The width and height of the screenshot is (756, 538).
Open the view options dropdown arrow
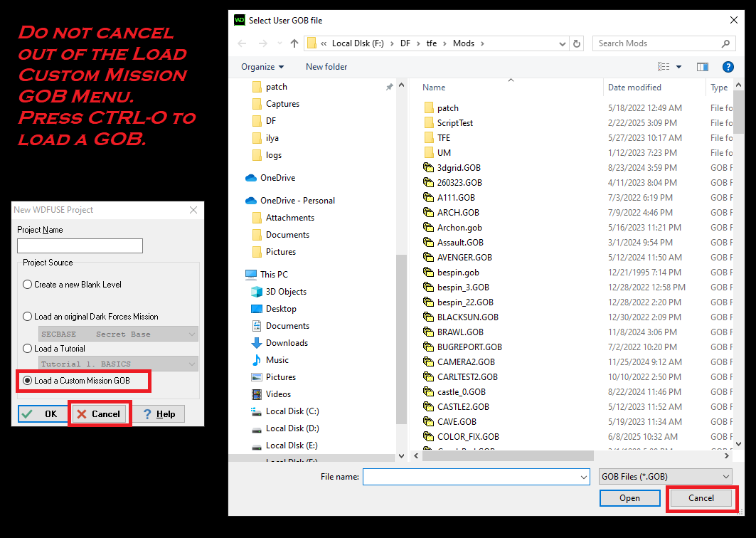(x=679, y=67)
